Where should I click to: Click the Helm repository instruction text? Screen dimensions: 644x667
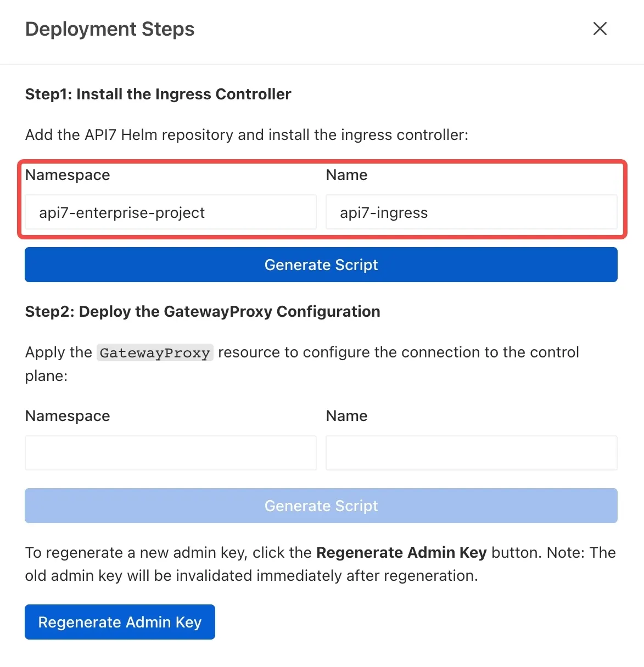tap(245, 134)
